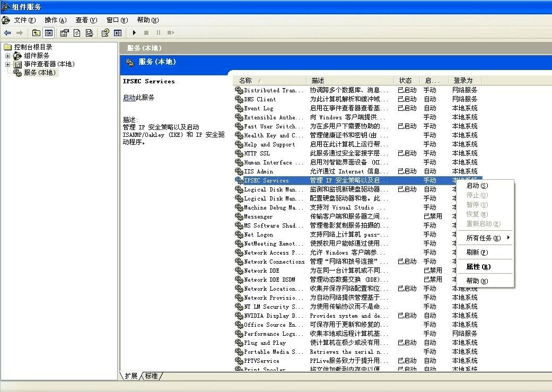The height and width of the screenshot is (392, 552).
Task: Select the 服务 (本地) tree item
Action: click(x=39, y=73)
